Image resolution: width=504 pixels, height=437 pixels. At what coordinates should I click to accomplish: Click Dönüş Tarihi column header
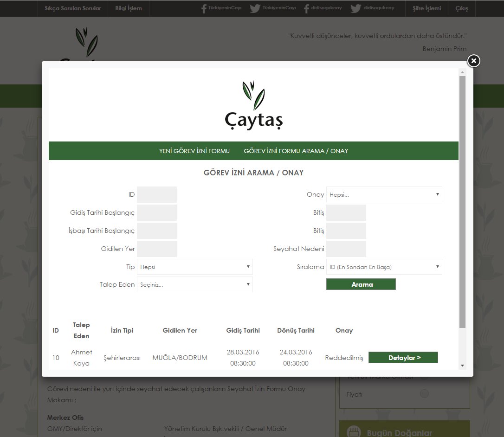[296, 330]
